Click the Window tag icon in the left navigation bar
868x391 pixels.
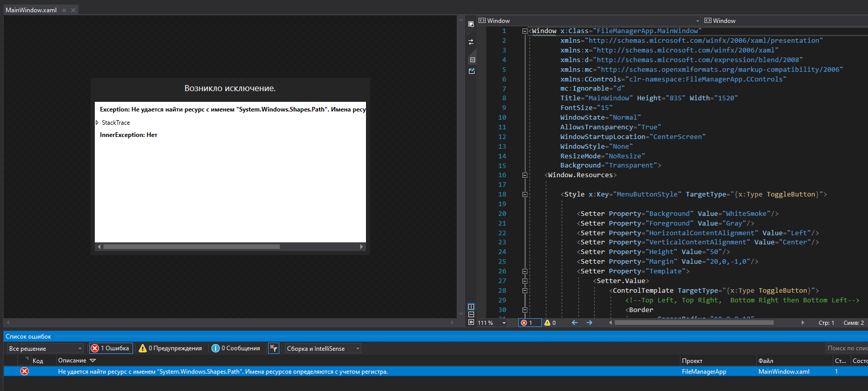click(482, 21)
